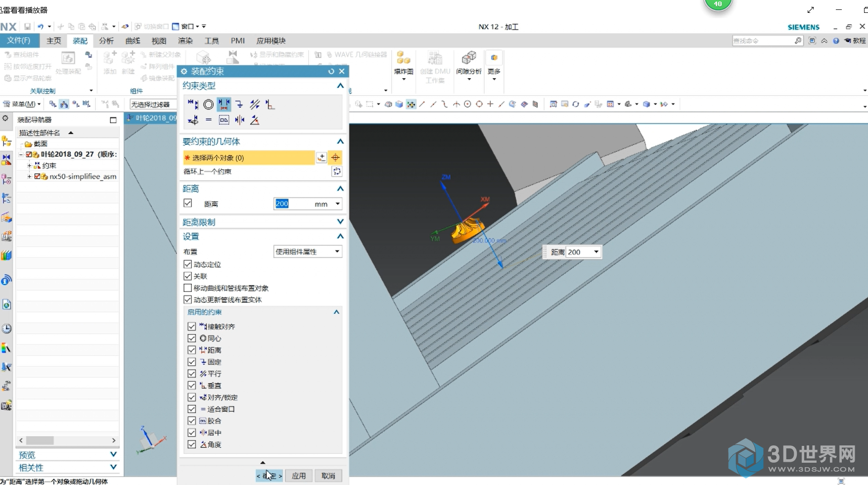
Task: Select the Concentric constraint type icon
Action: click(208, 104)
